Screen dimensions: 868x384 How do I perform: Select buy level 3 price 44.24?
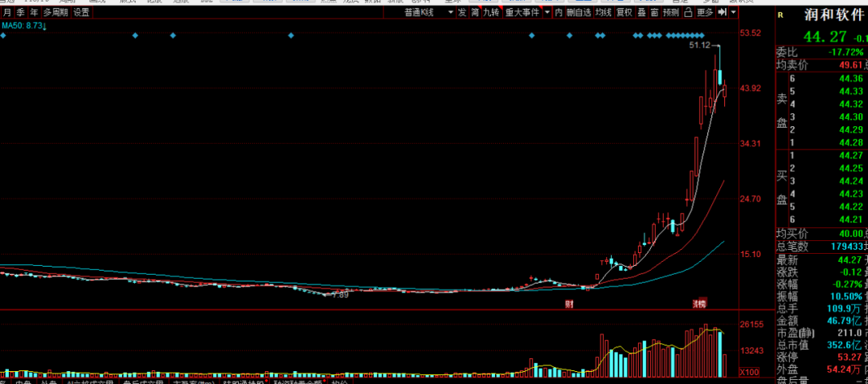pyautogui.click(x=851, y=181)
